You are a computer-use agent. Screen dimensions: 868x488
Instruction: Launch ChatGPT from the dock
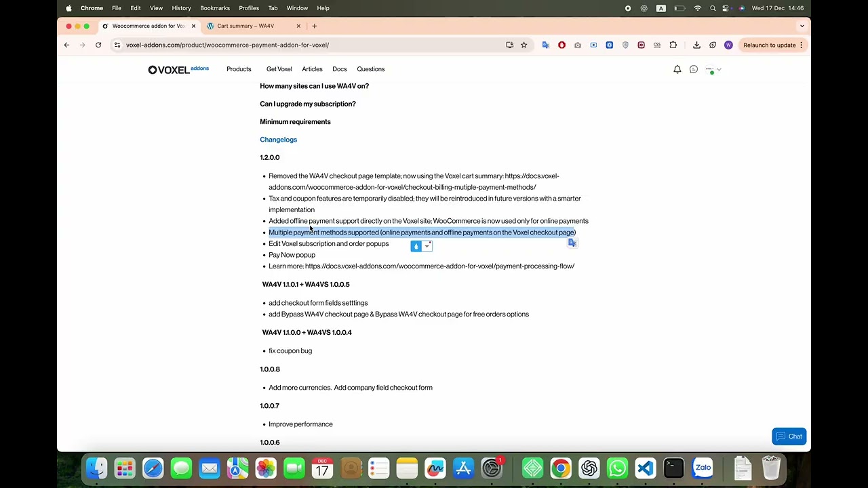tap(589, 468)
